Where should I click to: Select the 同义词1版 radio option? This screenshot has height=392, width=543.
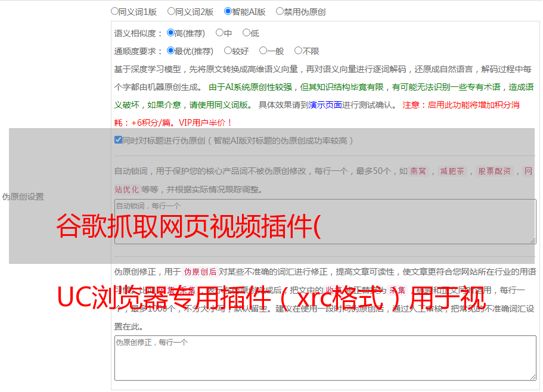click(x=114, y=11)
